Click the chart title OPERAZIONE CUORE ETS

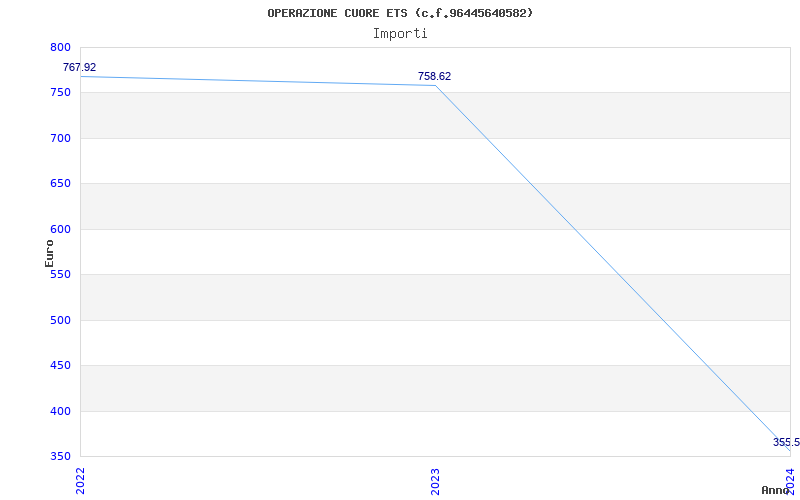coord(400,13)
